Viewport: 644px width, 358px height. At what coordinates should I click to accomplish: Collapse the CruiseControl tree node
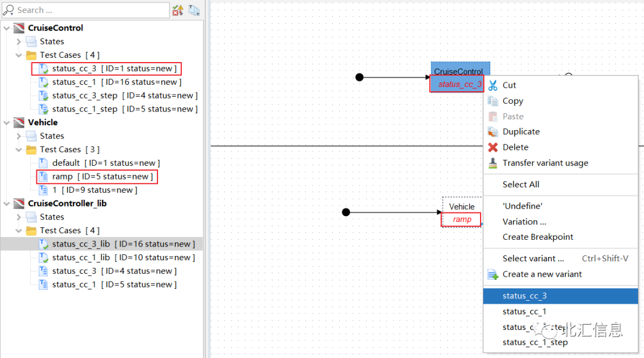5,27
